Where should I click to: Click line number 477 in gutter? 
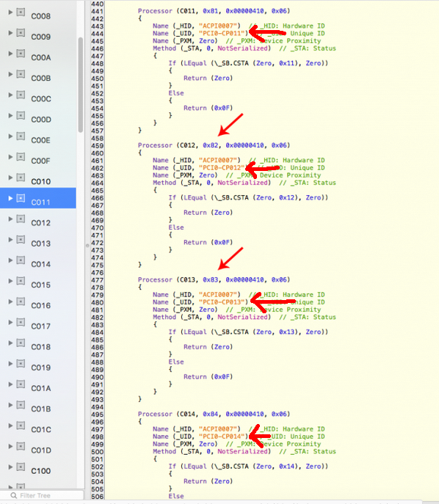coord(97,280)
